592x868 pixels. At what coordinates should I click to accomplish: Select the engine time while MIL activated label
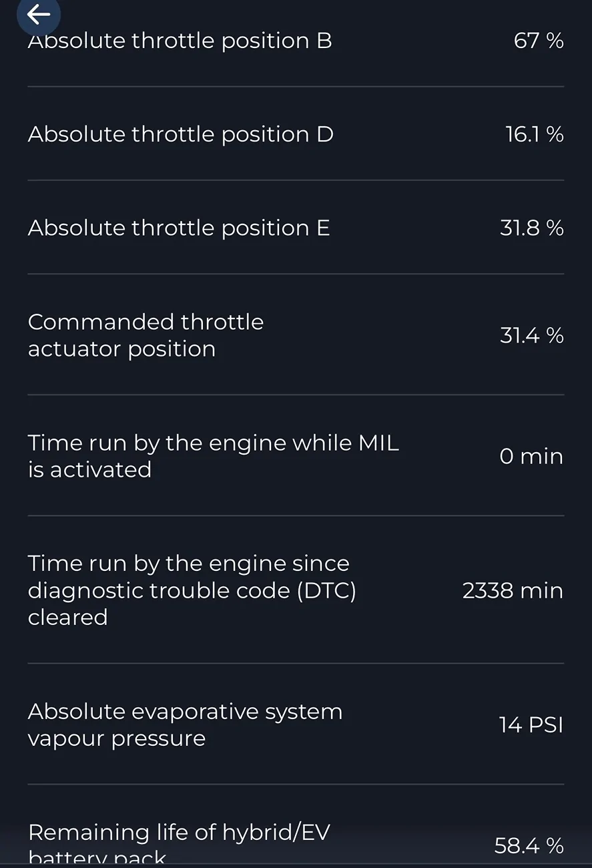pyautogui.click(x=213, y=456)
